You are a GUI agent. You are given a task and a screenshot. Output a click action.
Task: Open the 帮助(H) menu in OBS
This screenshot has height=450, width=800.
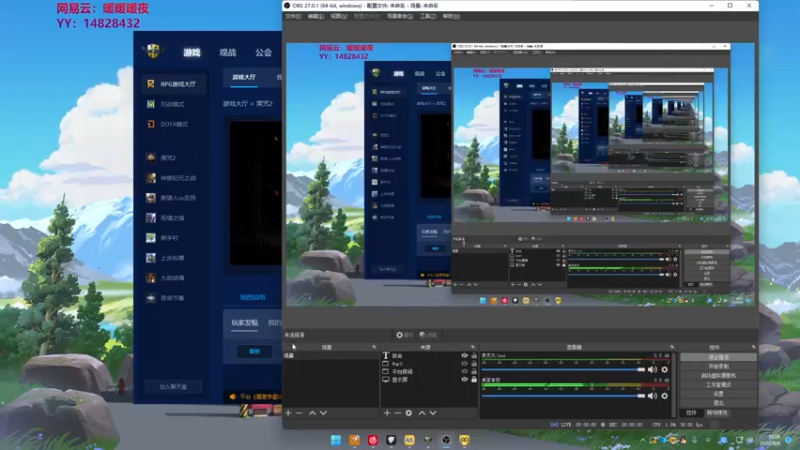pyautogui.click(x=451, y=16)
